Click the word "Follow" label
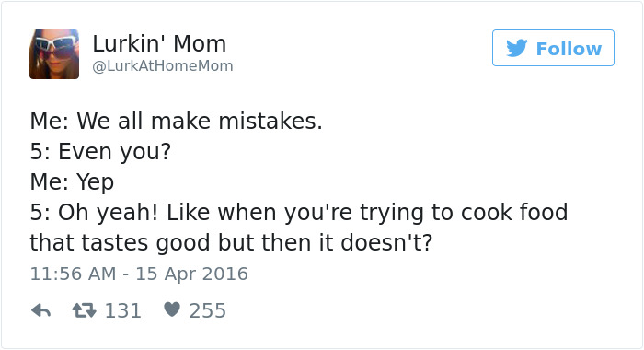The height and width of the screenshot is (350, 644). coord(569,49)
